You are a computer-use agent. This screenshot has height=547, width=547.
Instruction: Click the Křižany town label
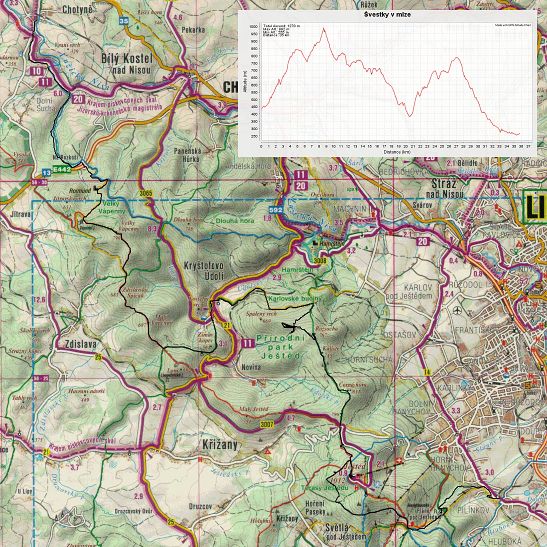[x=220, y=444]
